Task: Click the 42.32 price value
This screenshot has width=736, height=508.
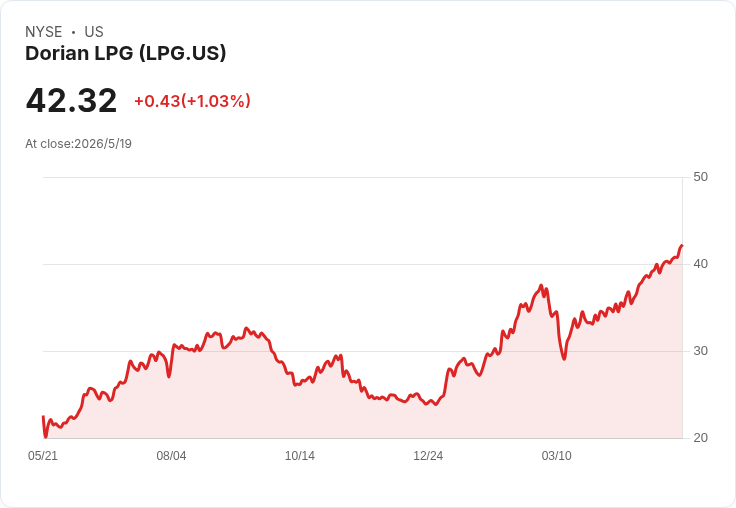Action: (71, 100)
